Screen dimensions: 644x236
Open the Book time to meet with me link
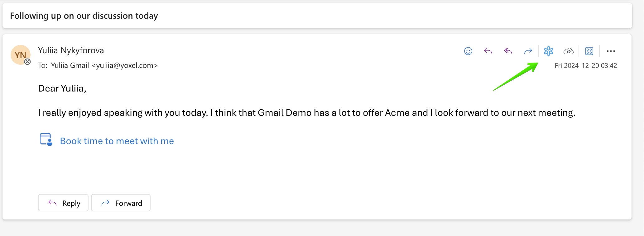point(117,141)
